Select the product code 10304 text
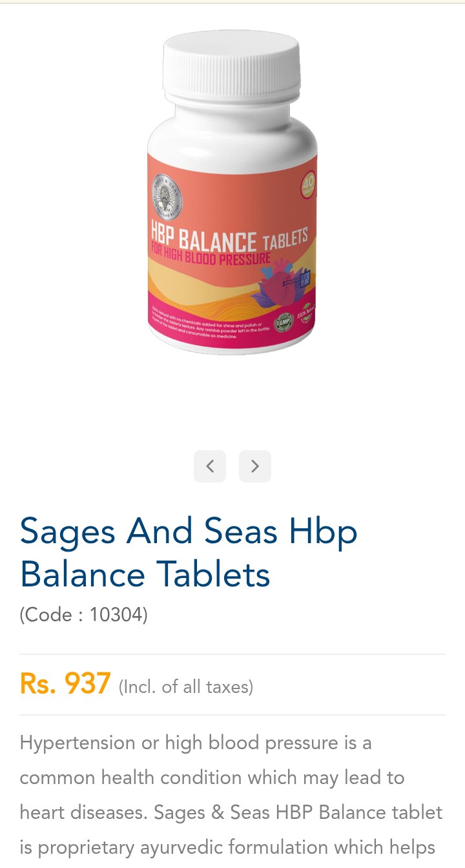The width and height of the screenshot is (465, 868). tap(84, 614)
